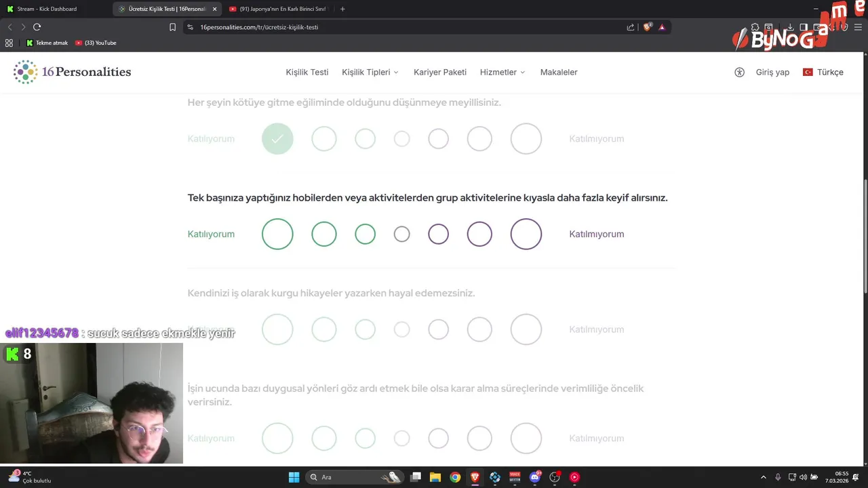Select strongest disagree for solo hobbies question
This screenshot has height=488, width=868.
click(526, 234)
